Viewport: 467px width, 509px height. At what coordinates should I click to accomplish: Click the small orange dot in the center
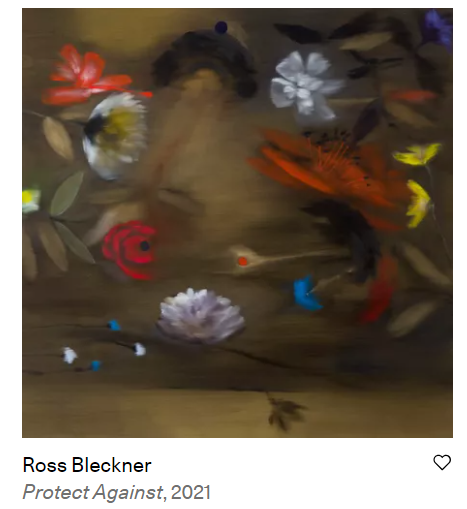point(243,261)
